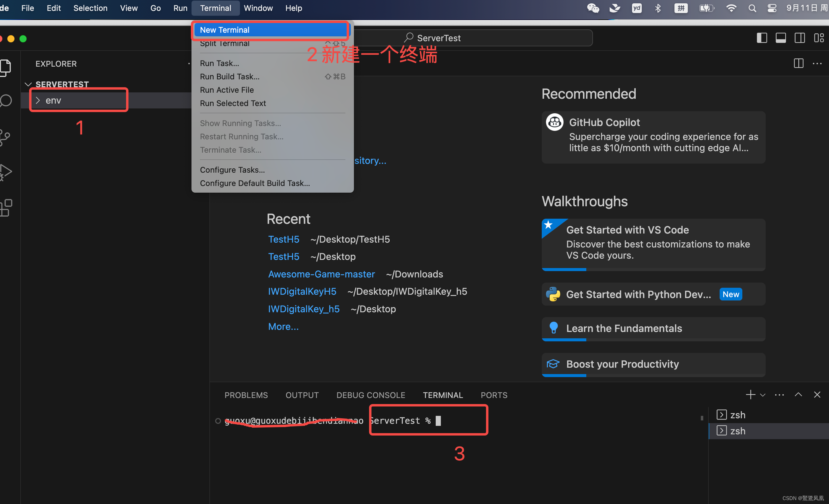
Task: Open the Search view in activity bar
Action: (x=5, y=101)
